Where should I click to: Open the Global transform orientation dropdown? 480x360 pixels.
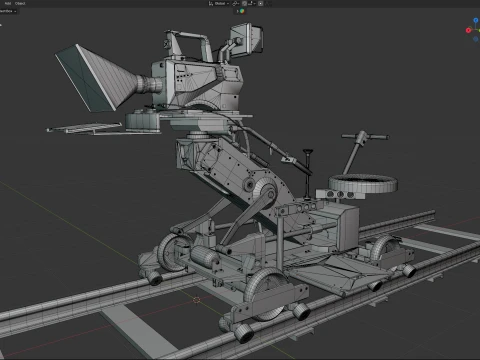click(x=222, y=4)
